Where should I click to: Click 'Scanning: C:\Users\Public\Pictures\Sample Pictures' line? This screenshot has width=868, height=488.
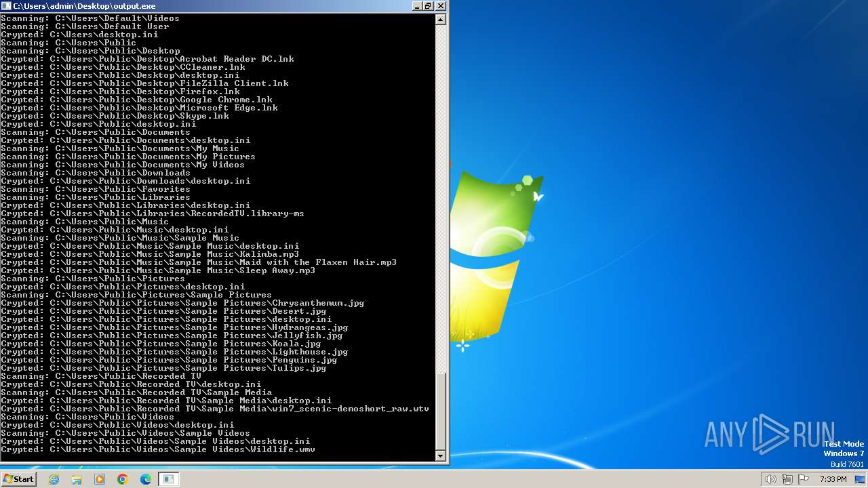point(136,295)
